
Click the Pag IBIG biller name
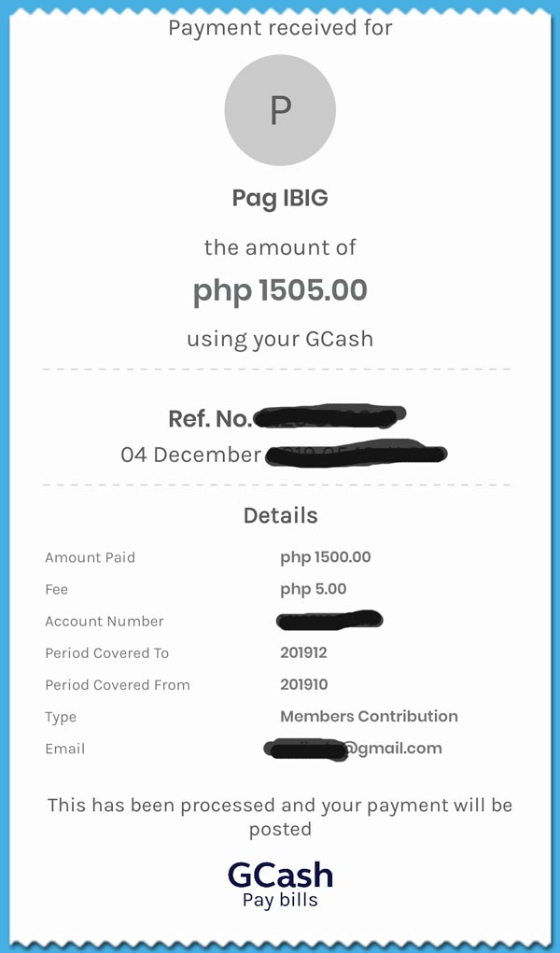pyautogui.click(x=280, y=199)
